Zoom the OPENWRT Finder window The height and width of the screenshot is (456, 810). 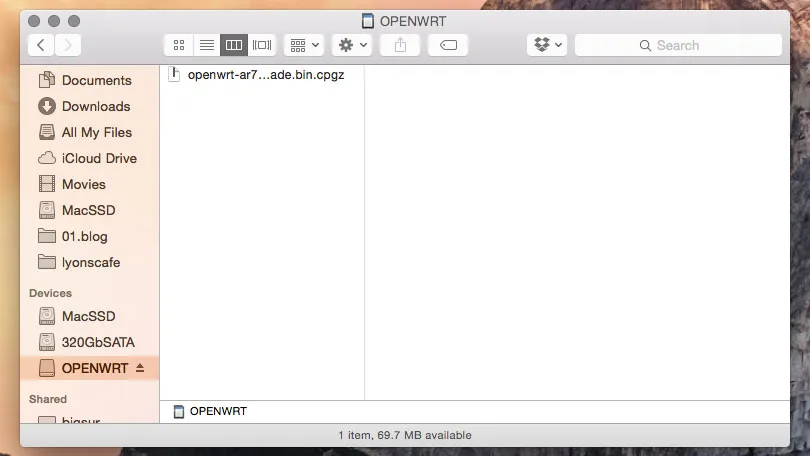74,21
